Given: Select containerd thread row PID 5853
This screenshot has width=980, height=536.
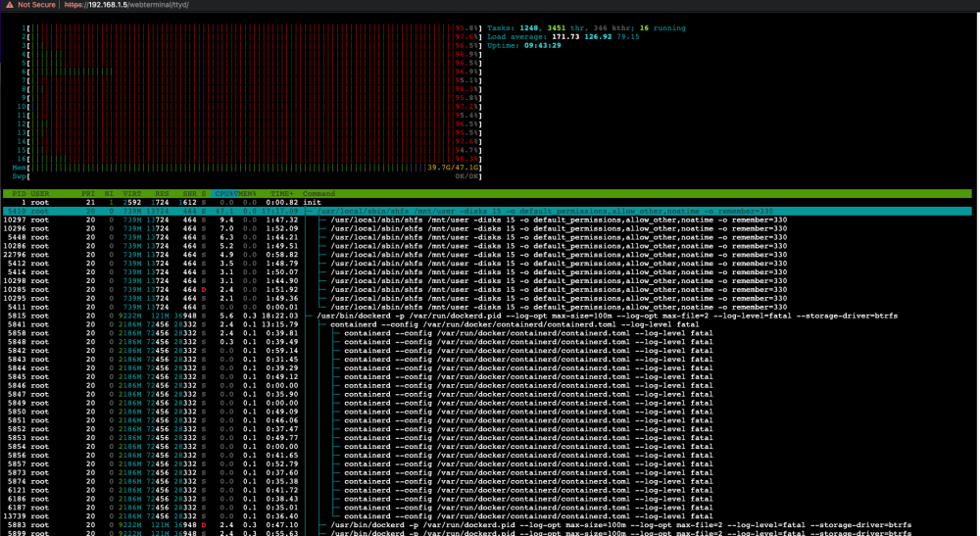Looking at the screenshot, I should pyautogui.click(x=487, y=439).
